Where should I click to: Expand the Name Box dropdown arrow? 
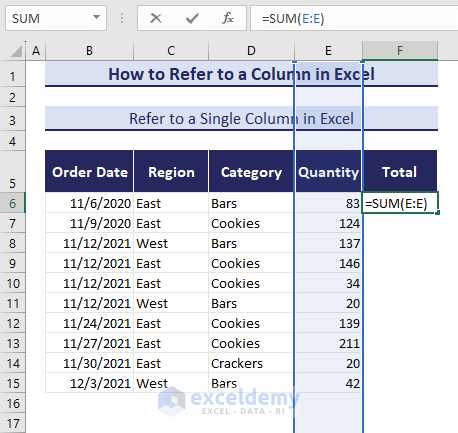point(96,18)
